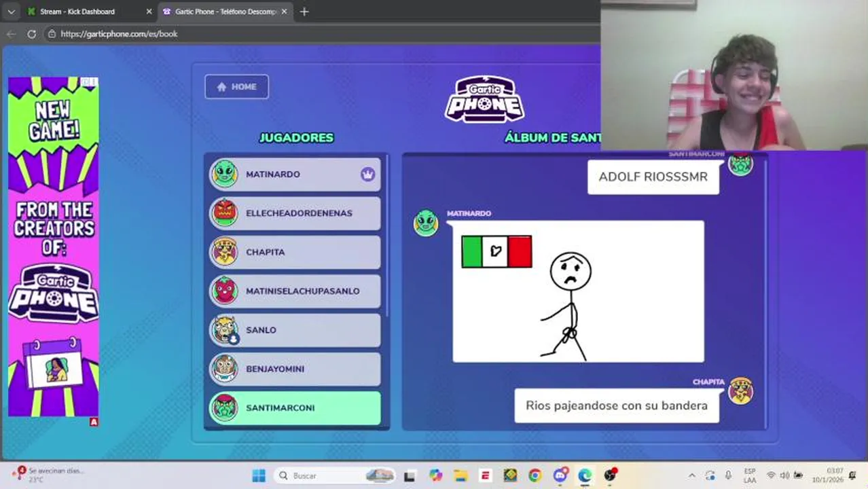
Task: Click the player list scrollbar
Action: pos(387,234)
